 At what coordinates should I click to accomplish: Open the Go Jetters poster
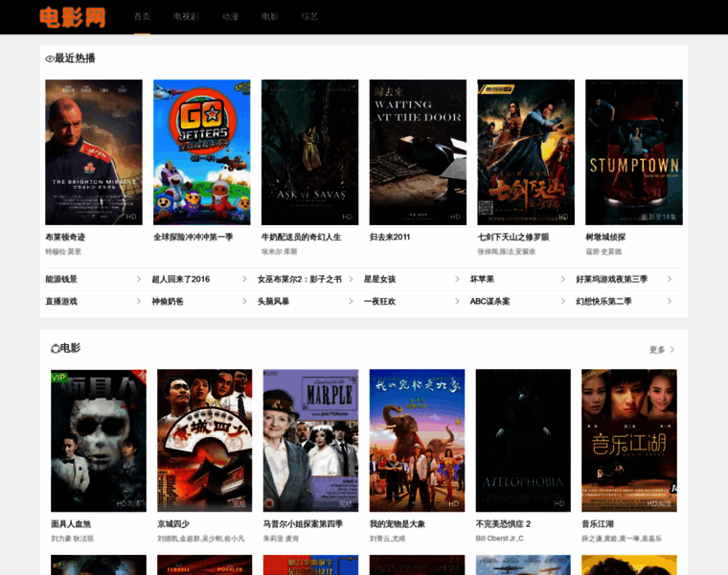pos(202,152)
